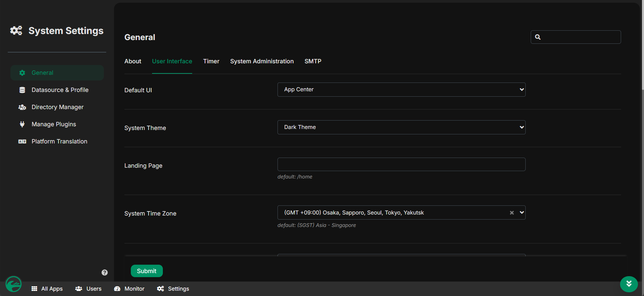Open the System Administration tab
The image size is (644, 296).
(x=262, y=61)
